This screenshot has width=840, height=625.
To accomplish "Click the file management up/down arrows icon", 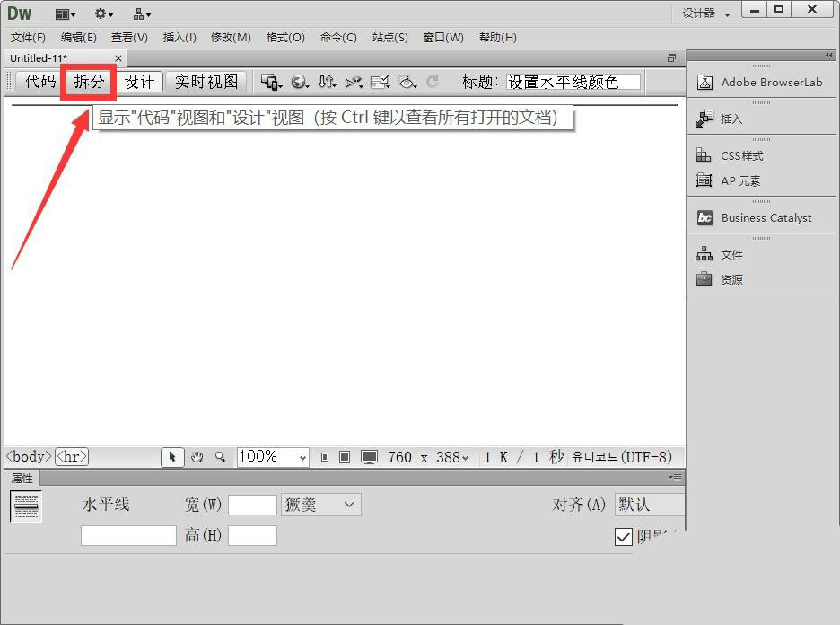I will (326, 81).
